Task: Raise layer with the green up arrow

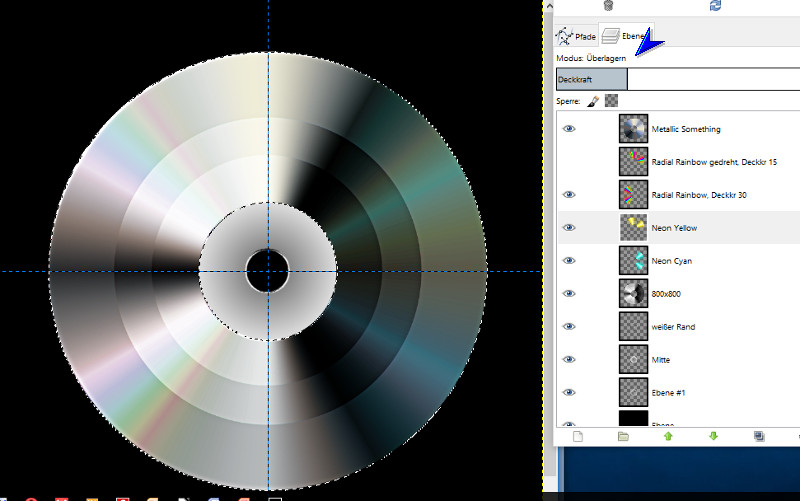Action: pos(668,436)
